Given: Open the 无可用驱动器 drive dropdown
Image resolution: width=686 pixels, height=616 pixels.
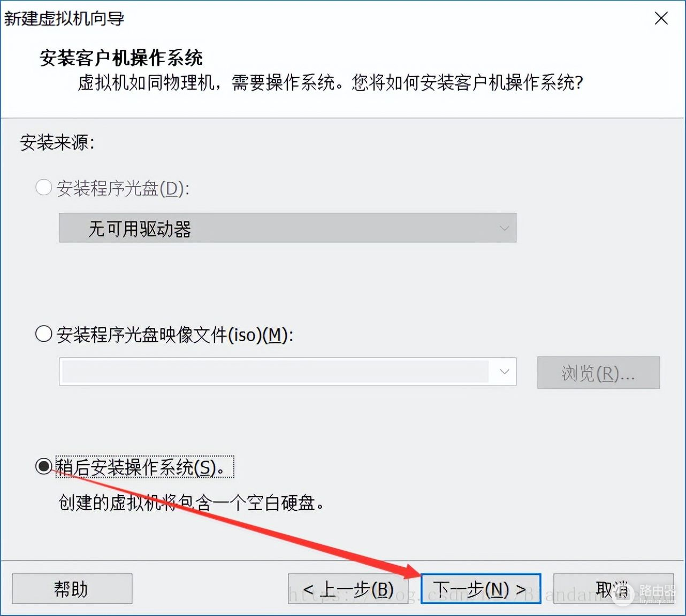Looking at the screenshot, I should coord(287,228).
